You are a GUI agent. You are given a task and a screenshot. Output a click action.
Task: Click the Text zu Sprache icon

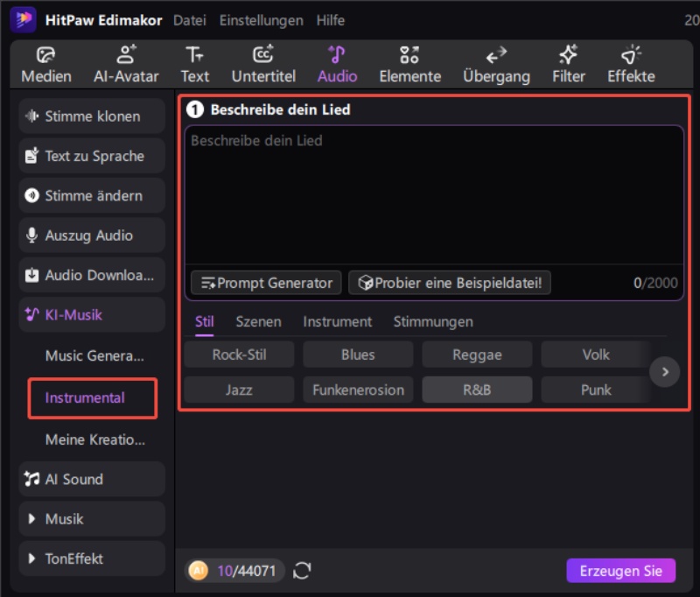(31, 156)
